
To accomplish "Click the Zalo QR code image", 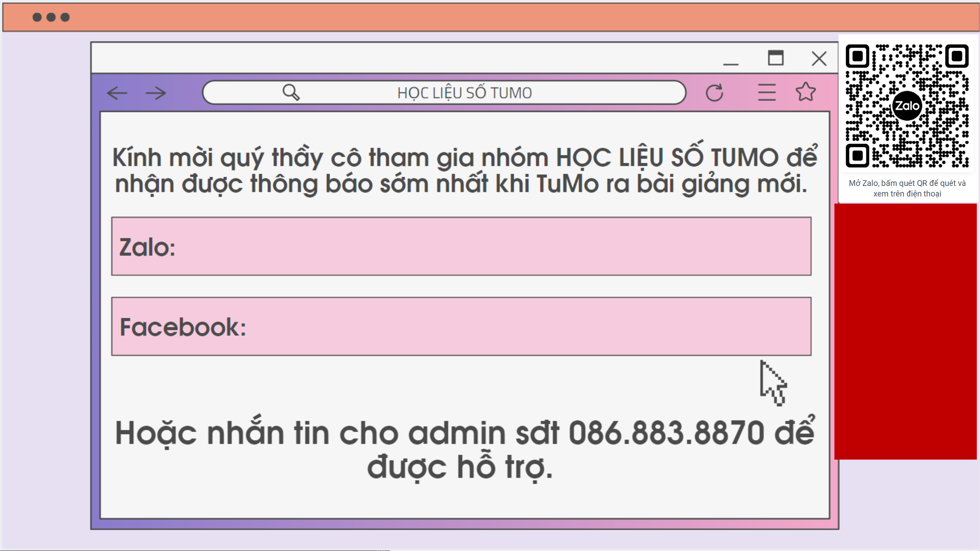I will tap(907, 106).
